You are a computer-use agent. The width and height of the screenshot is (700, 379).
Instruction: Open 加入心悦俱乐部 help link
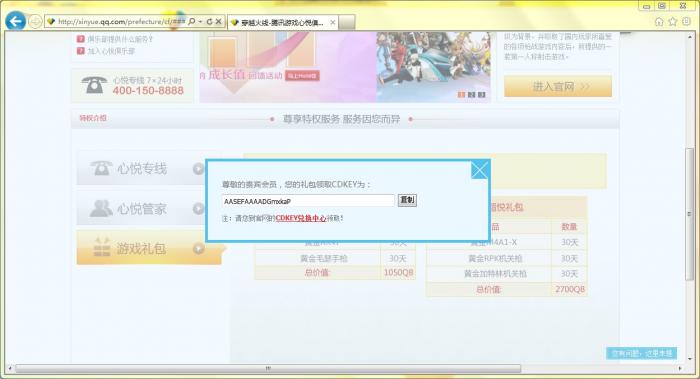coord(111,51)
